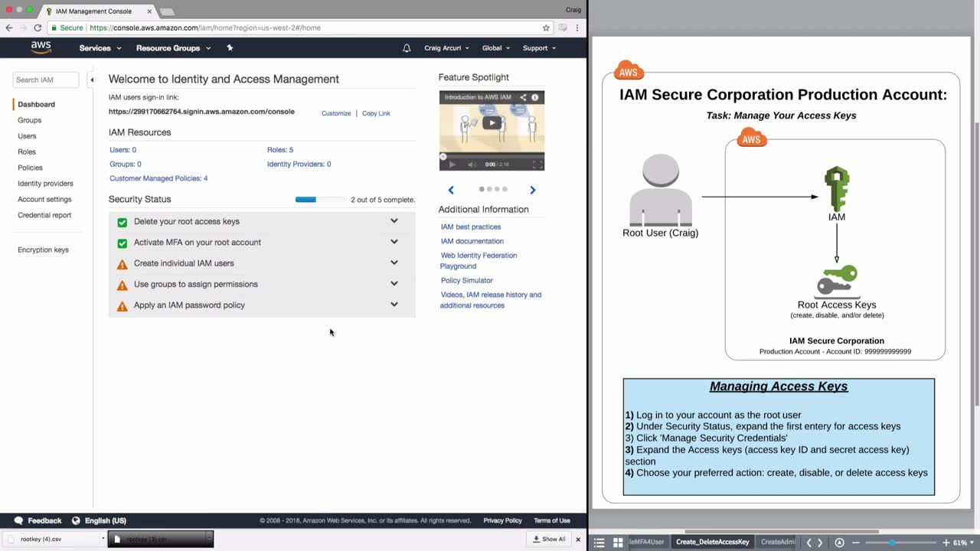This screenshot has width=980, height=551.
Task: Open Users in the IAM sidebar
Action: 27,136
